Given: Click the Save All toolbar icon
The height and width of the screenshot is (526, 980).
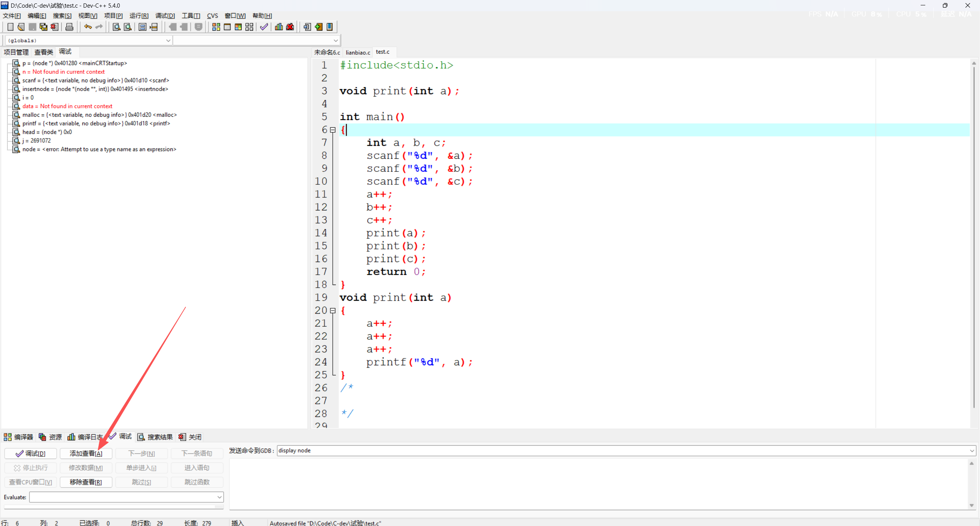Looking at the screenshot, I should click(43, 27).
